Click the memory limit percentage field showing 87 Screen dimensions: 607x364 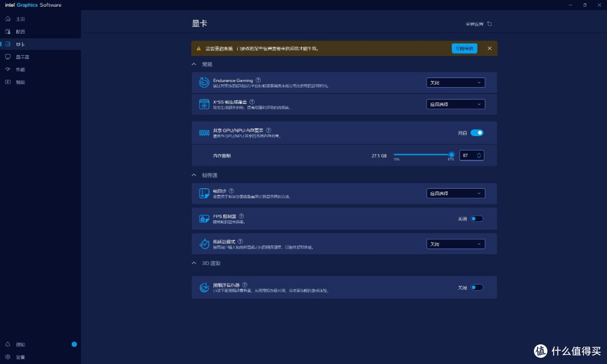pos(472,156)
